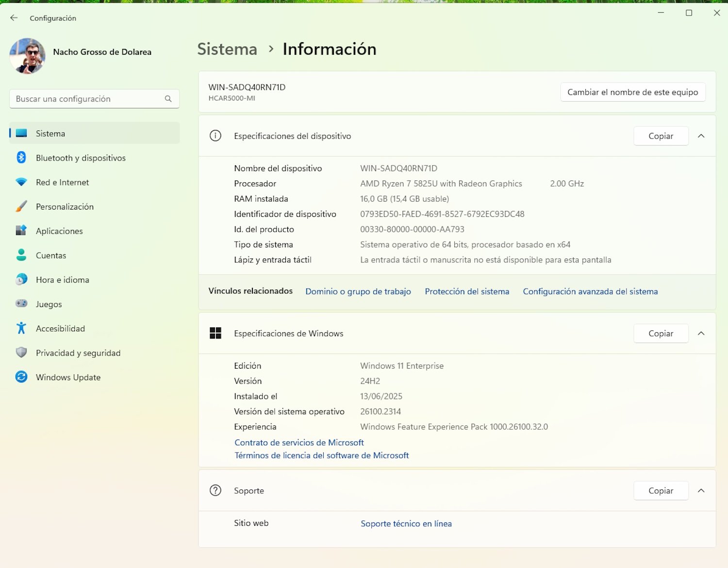
Task: Open Juegos settings page
Action: pyautogui.click(x=95, y=304)
